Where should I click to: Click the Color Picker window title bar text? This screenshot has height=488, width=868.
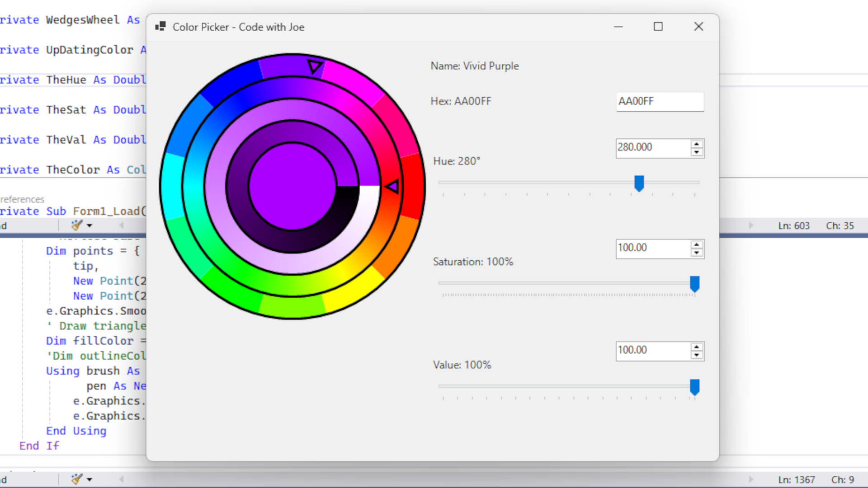click(238, 27)
